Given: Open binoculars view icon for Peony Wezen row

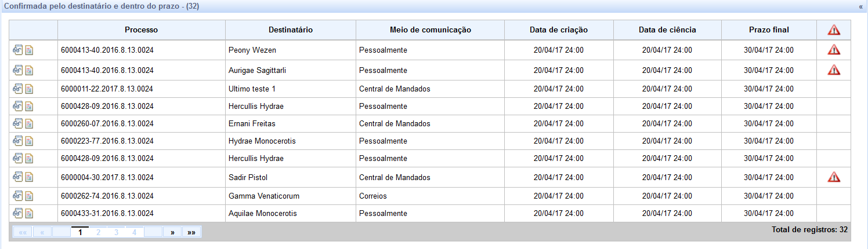Looking at the screenshot, I should pos(17,50).
